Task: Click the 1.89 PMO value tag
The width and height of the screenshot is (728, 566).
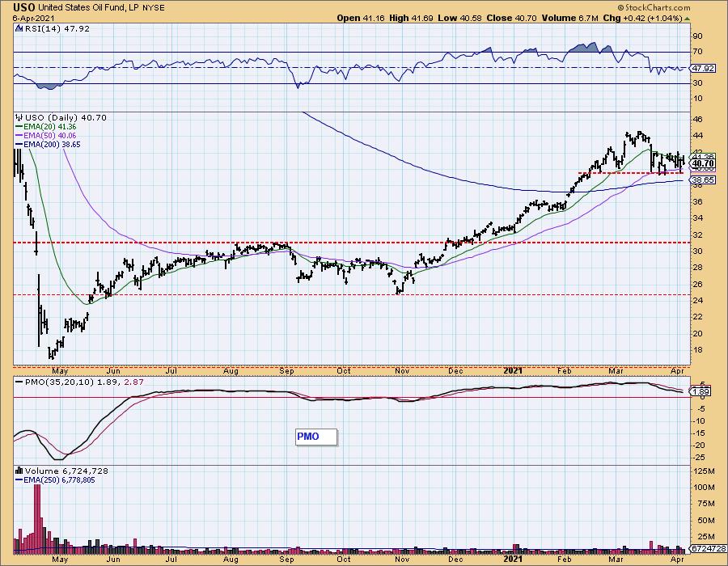Action: click(700, 392)
